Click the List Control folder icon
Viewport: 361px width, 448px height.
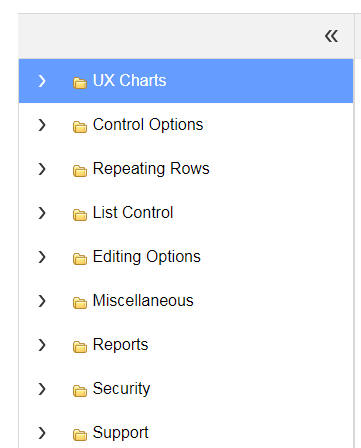[x=80, y=215]
